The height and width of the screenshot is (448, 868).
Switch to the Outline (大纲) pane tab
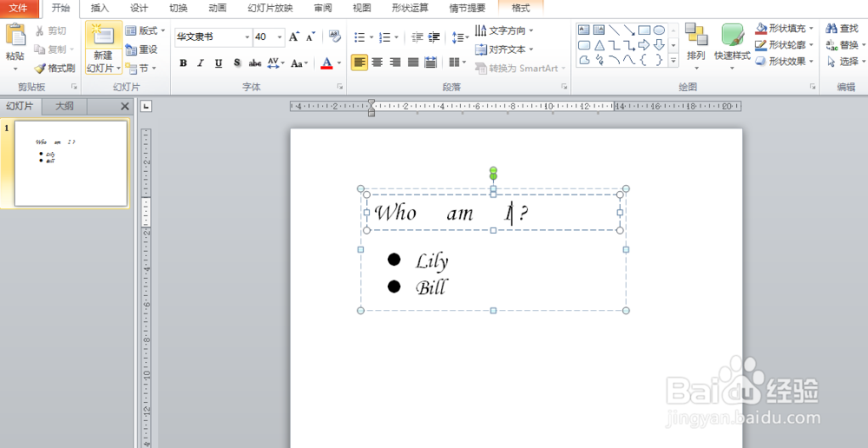64,106
